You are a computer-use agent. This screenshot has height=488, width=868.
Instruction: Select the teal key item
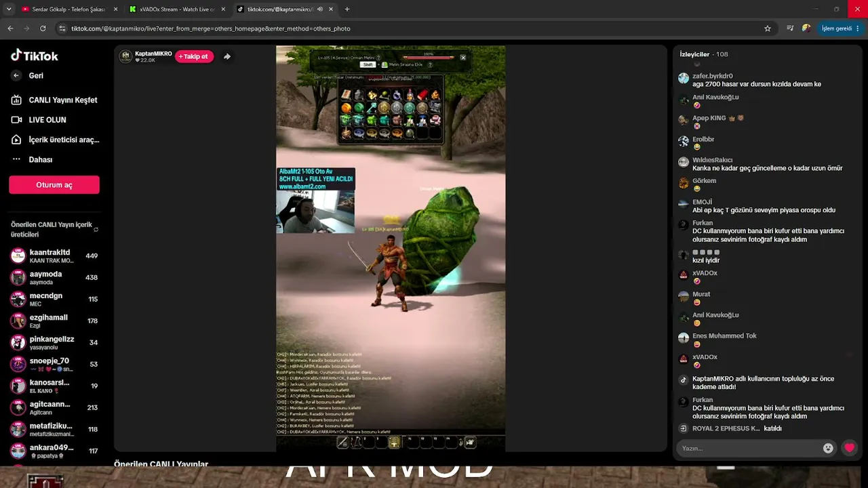point(372,108)
